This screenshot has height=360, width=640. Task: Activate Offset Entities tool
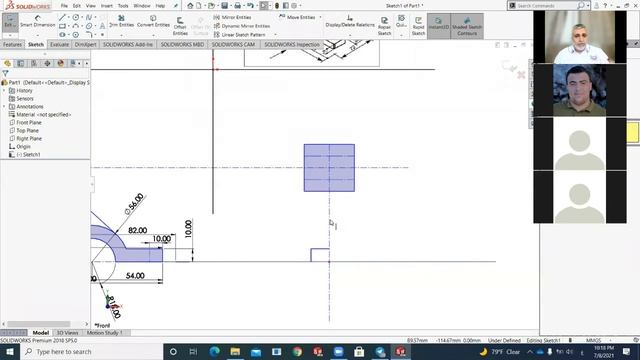180,26
